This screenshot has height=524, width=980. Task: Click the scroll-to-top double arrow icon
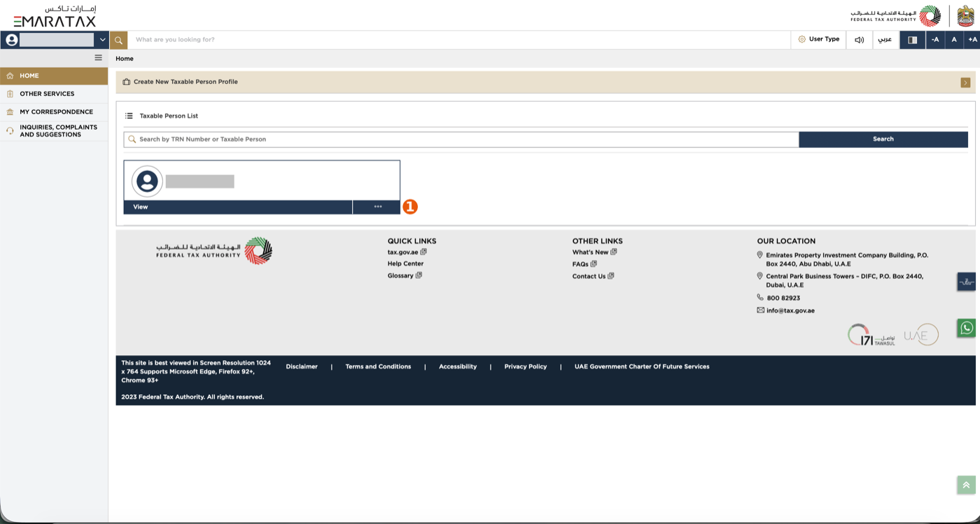point(966,485)
